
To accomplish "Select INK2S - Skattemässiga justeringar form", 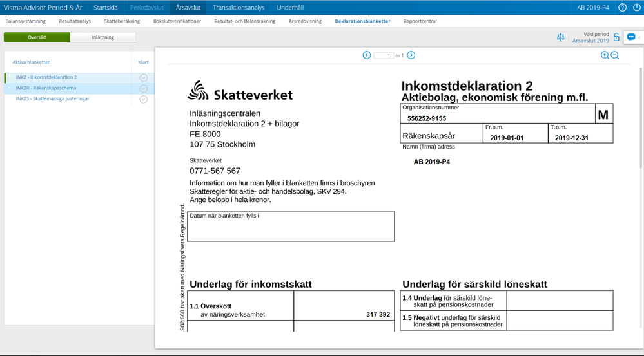I will coord(53,99).
